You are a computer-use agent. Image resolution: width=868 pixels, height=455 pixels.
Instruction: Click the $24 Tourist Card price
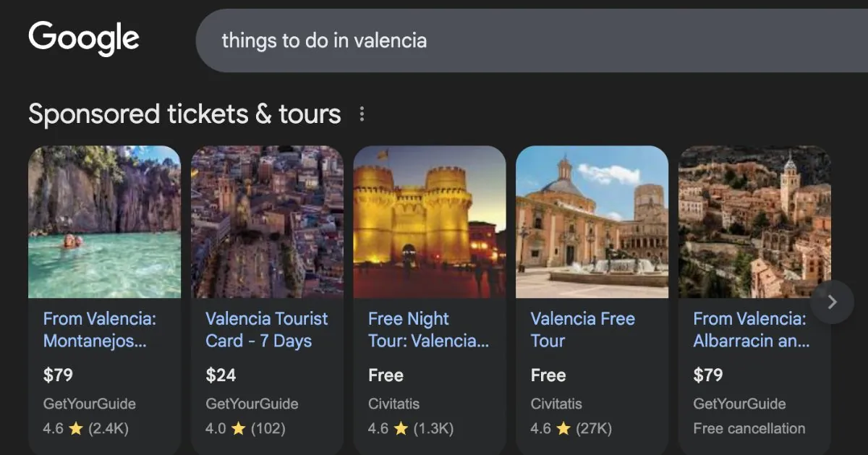[221, 375]
